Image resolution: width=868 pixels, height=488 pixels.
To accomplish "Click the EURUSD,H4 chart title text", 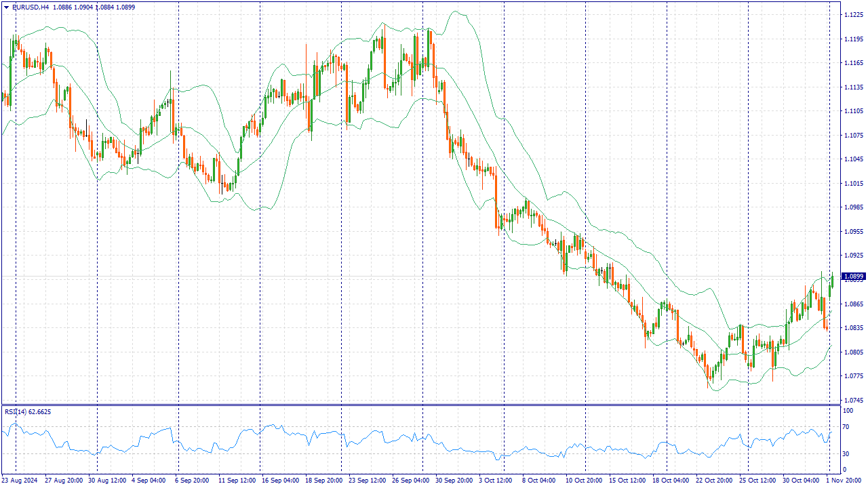I will pos(31,7).
